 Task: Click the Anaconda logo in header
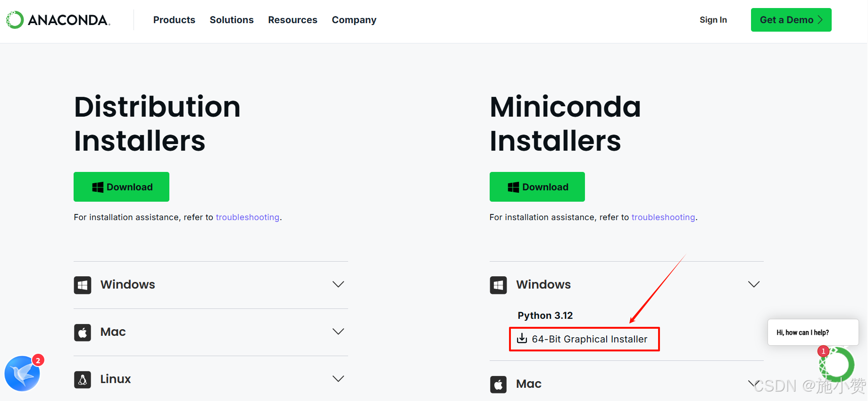pyautogui.click(x=58, y=20)
